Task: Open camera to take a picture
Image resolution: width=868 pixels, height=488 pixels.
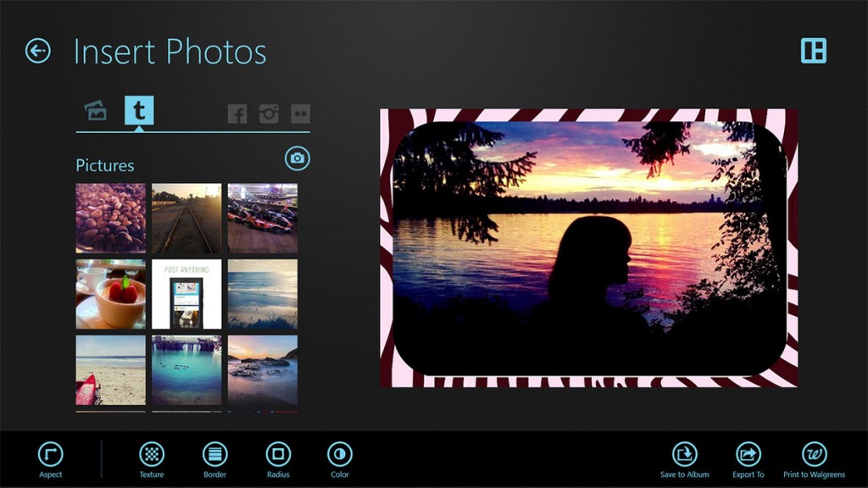Action: pos(297,158)
